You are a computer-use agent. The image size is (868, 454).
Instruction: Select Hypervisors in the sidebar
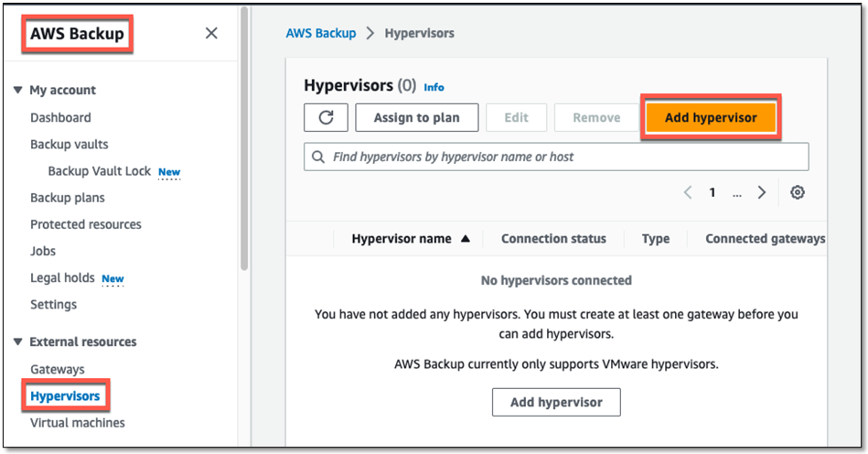tap(65, 395)
